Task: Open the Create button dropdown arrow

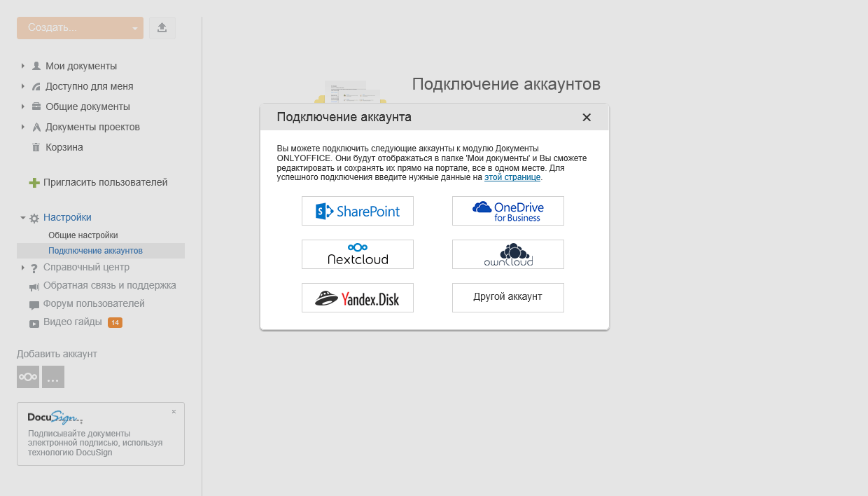Action: pyautogui.click(x=134, y=29)
